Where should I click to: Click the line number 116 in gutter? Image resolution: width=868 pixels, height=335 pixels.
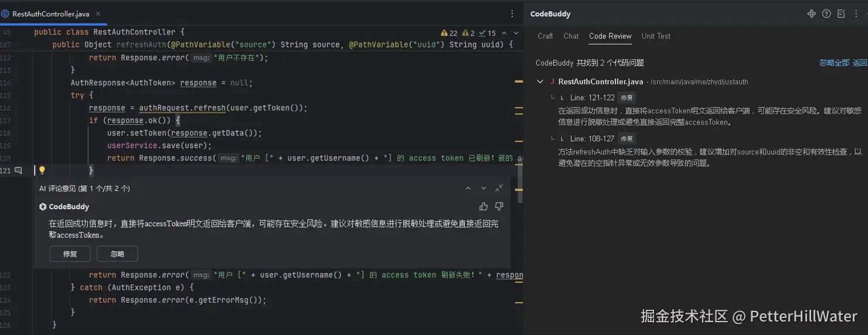(x=6, y=108)
